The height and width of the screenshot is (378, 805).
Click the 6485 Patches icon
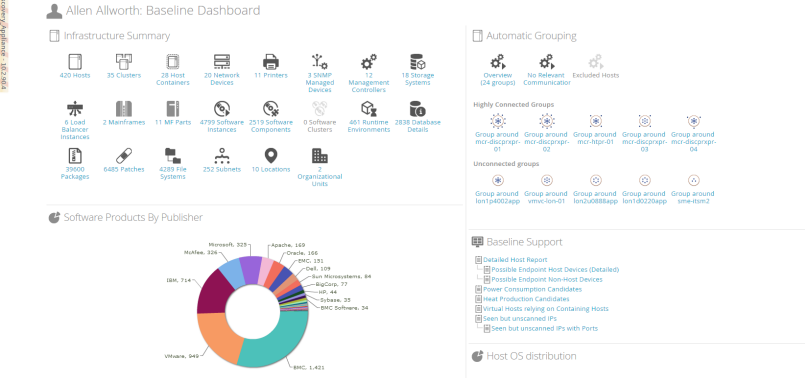[x=124, y=156]
